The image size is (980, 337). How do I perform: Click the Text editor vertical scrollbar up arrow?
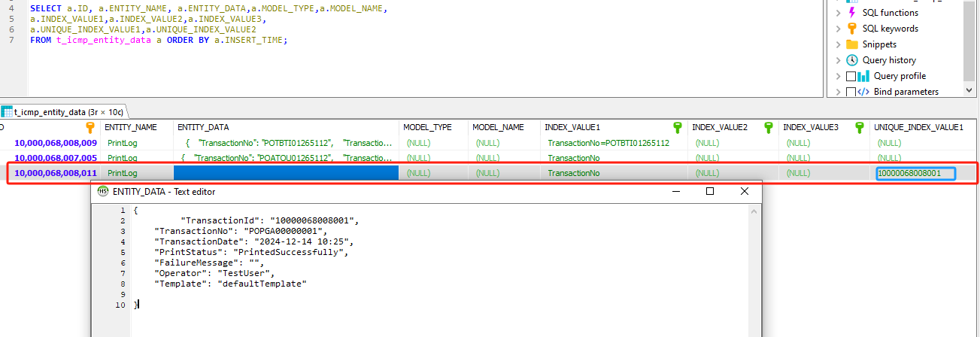click(754, 211)
